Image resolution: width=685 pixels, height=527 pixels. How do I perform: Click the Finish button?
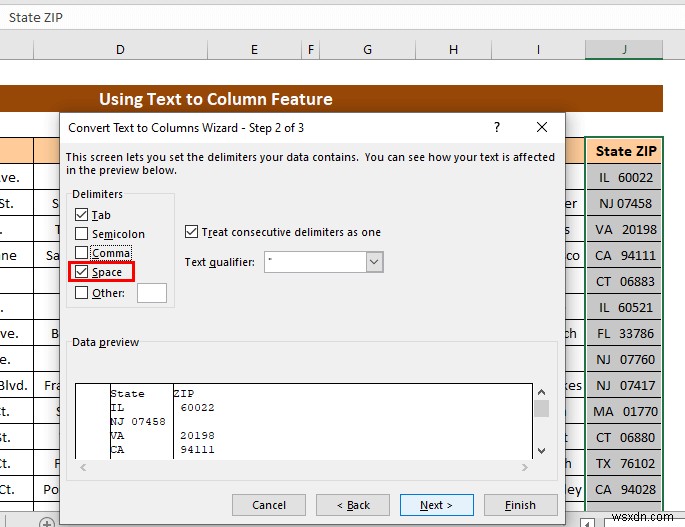coord(520,505)
